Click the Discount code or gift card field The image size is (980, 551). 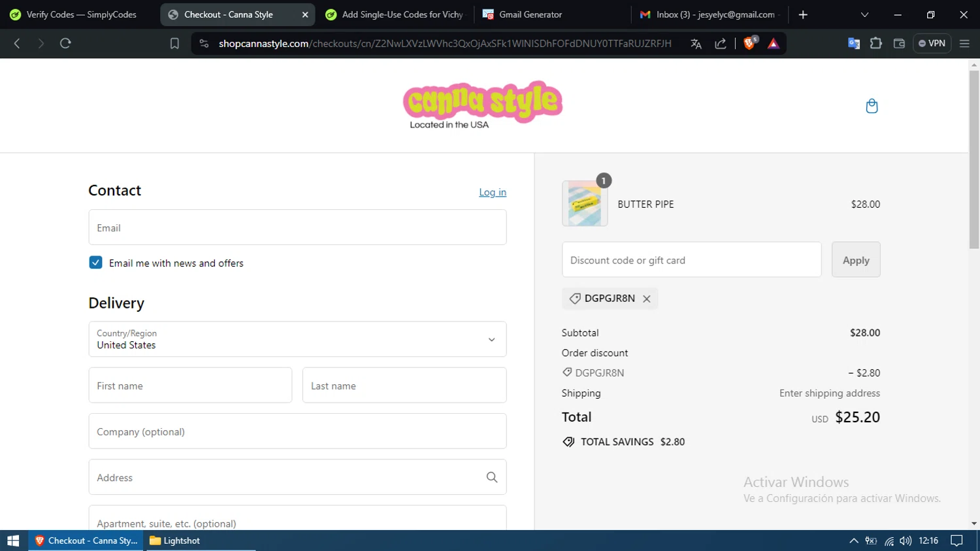[x=691, y=260]
